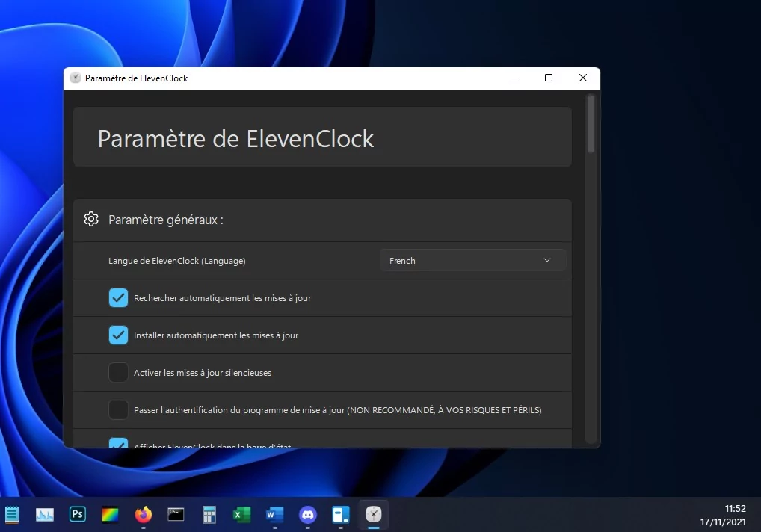Open Firefox from the taskbar
Image resolution: width=761 pixels, height=532 pixels.
coord(144,514)
